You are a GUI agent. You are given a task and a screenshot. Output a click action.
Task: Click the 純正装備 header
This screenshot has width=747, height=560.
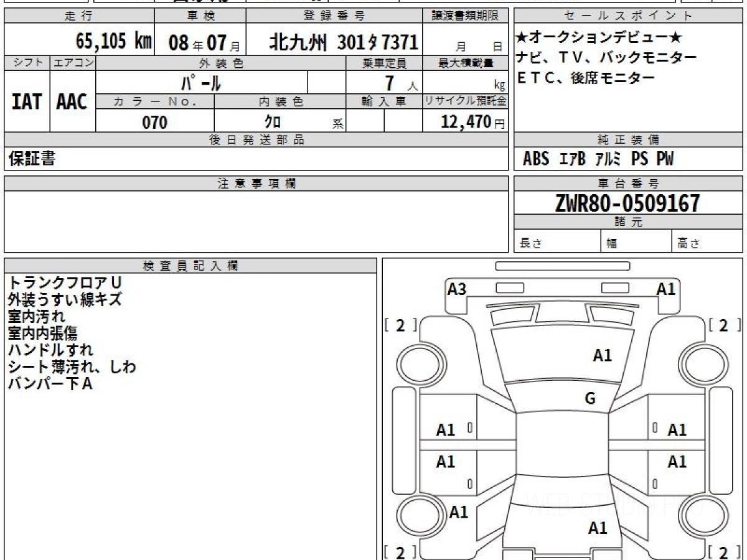click(628, 140)
